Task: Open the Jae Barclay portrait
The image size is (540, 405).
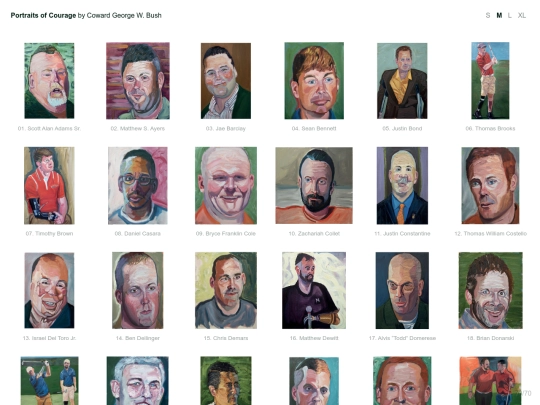Action: [226, 81]
